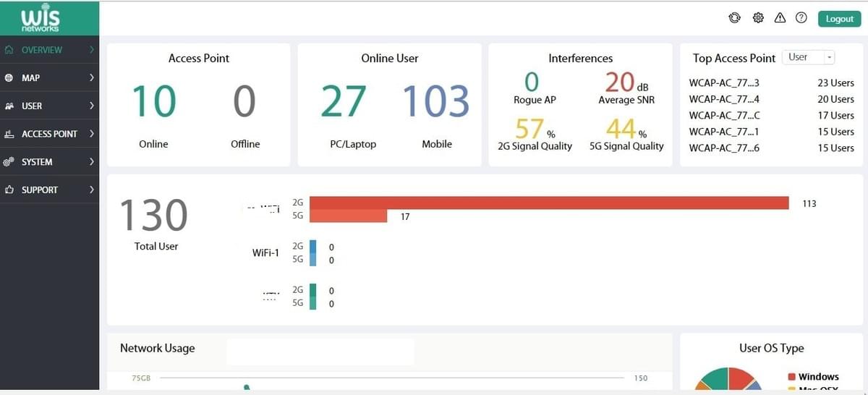Select WCAP-AC_77...6 in top access points
The image size is (868, 395).
coord(724,148)
